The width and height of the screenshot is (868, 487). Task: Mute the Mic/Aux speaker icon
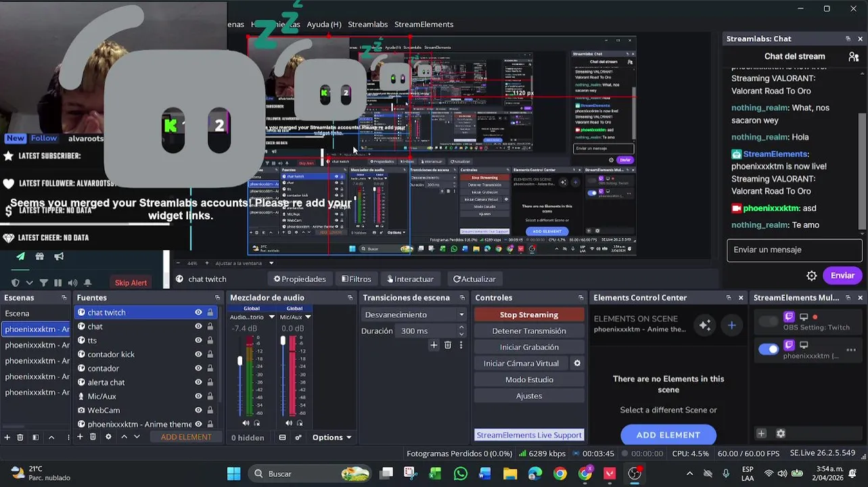289,423
